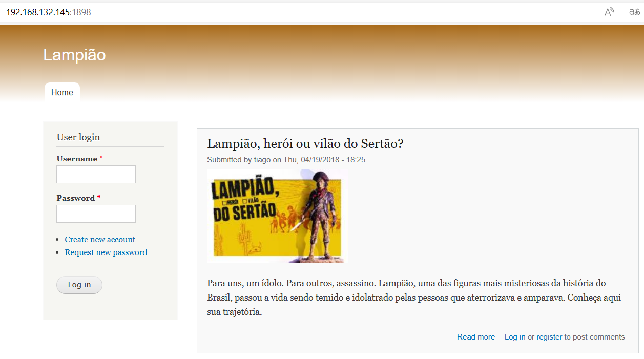Open the Create new account link
The width and height of the screenshot is (644, 359).
point(100,239)
